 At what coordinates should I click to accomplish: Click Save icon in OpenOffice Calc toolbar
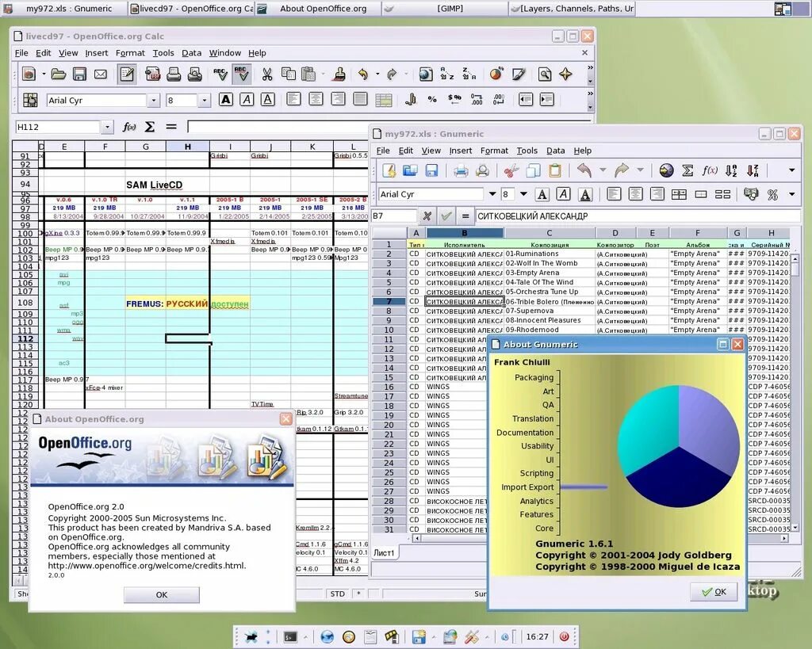coord(79,74)
